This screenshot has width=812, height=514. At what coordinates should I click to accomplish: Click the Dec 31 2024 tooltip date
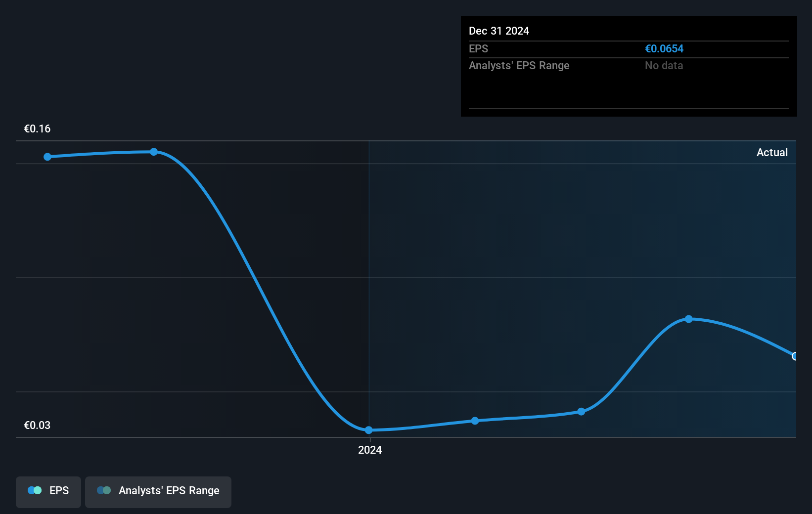point(499,31)
